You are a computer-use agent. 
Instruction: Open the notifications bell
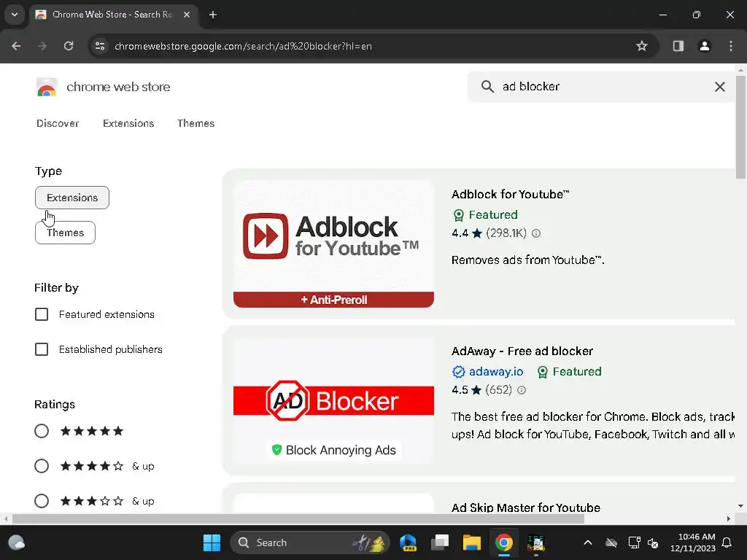coord(727,542)
